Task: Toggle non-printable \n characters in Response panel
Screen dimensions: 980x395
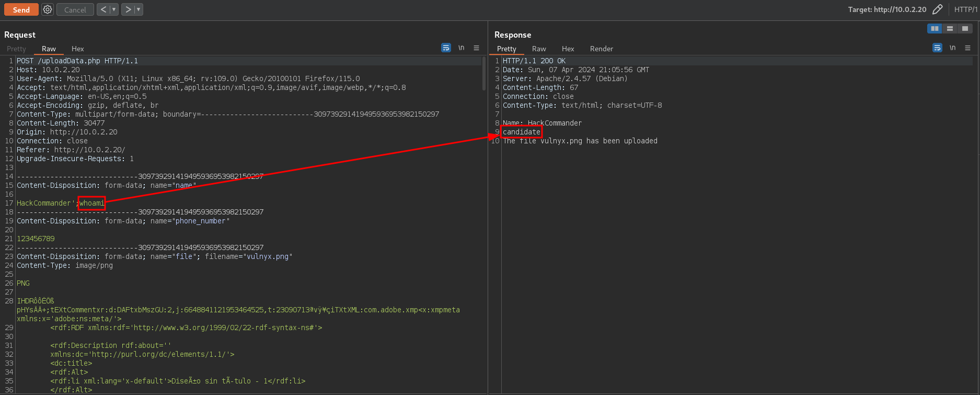Action: coord(952,48)
